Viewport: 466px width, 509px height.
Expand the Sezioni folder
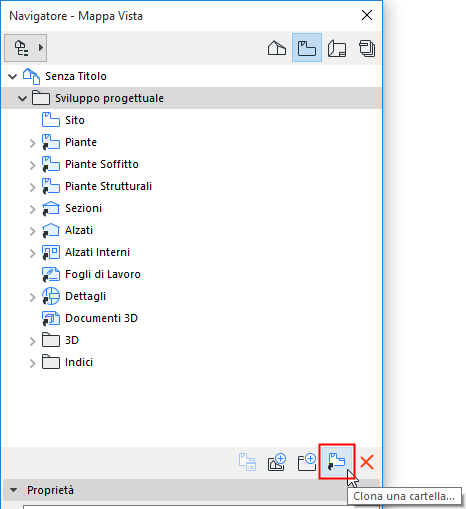32,209
